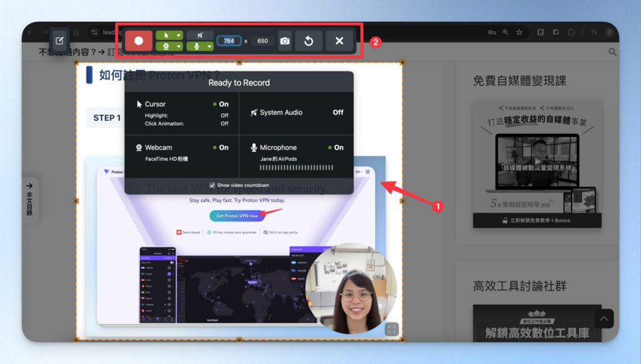Screen dimensions: 641x364
Task: Open the microphone source dropdown arrow
Action: pos(210,46)
